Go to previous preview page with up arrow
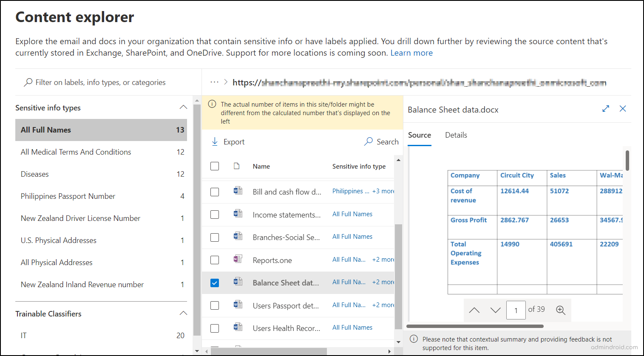 click(x=474, y=310)
